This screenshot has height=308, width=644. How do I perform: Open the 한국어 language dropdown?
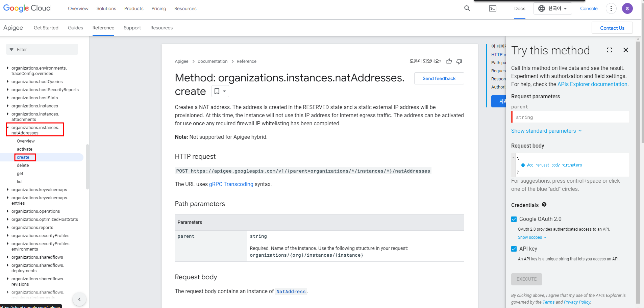point(552,8)
